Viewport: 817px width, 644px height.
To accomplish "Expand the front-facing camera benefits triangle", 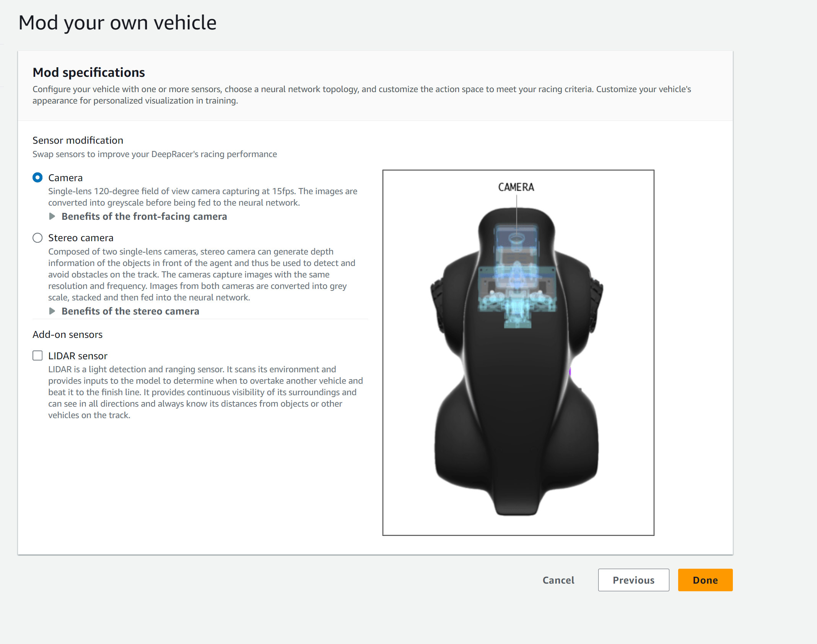I will [x=52, y=216].
